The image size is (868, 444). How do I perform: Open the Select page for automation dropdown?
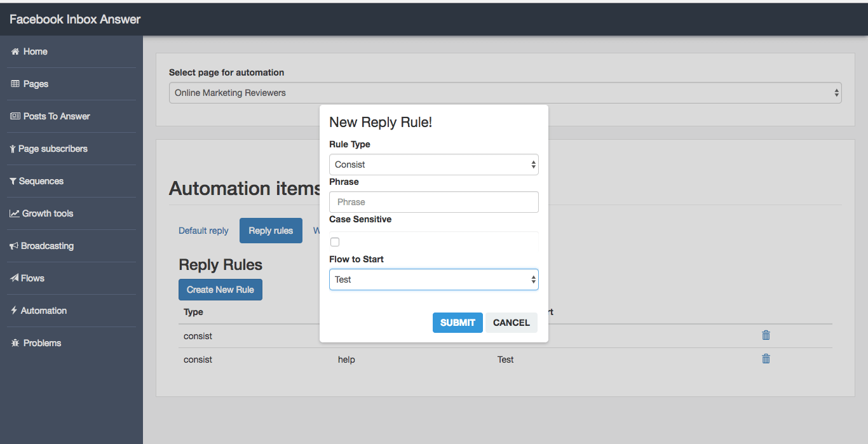505,93
